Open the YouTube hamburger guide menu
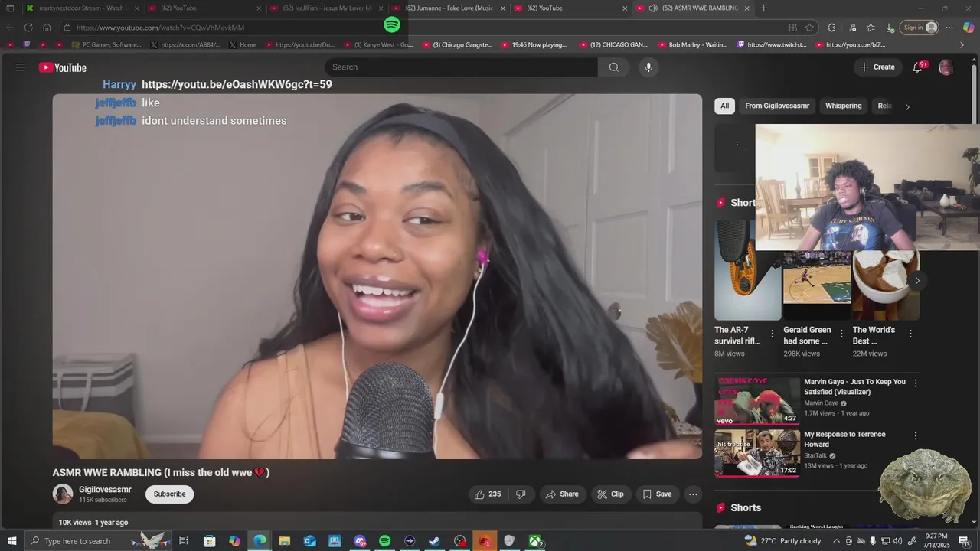Viewport: 980px width, 551px height. pyautogui.click(x=21, y=67)
